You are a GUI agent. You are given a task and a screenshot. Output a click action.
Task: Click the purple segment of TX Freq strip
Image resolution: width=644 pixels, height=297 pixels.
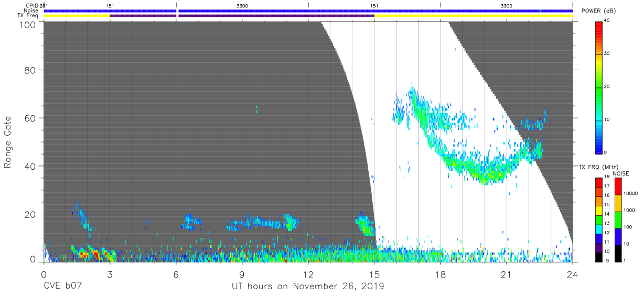click(x=242, y=16)
